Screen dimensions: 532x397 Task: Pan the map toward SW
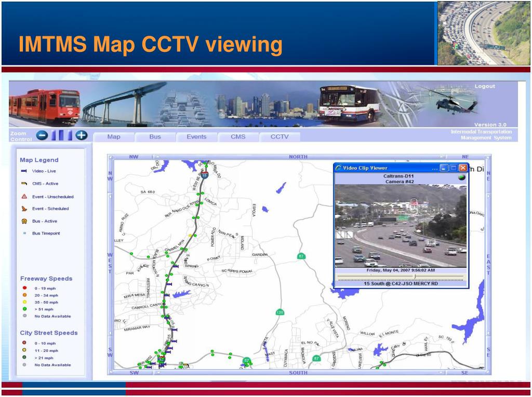135,373
